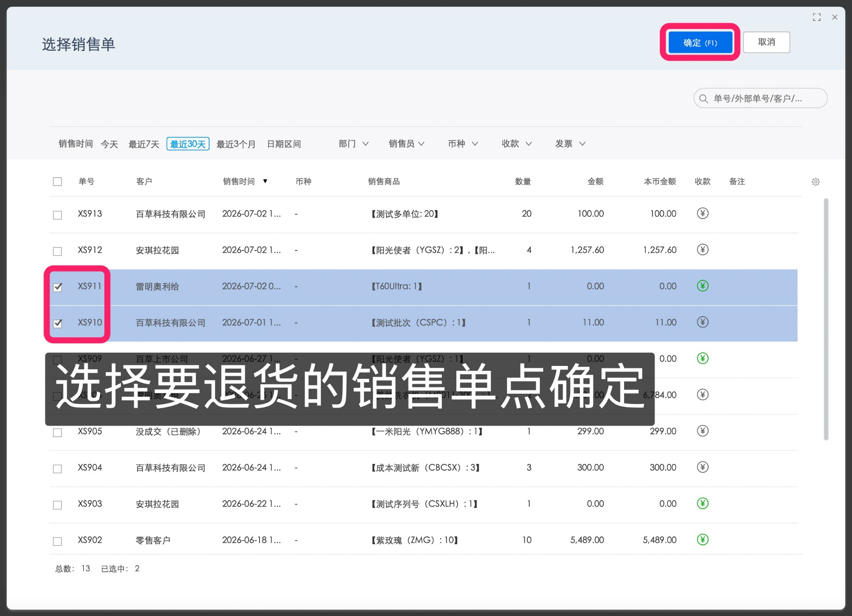Image resolution: width=852 pixels, height=616 pixels.
Task: Click the 备注 column header
Action: (737, 181)
